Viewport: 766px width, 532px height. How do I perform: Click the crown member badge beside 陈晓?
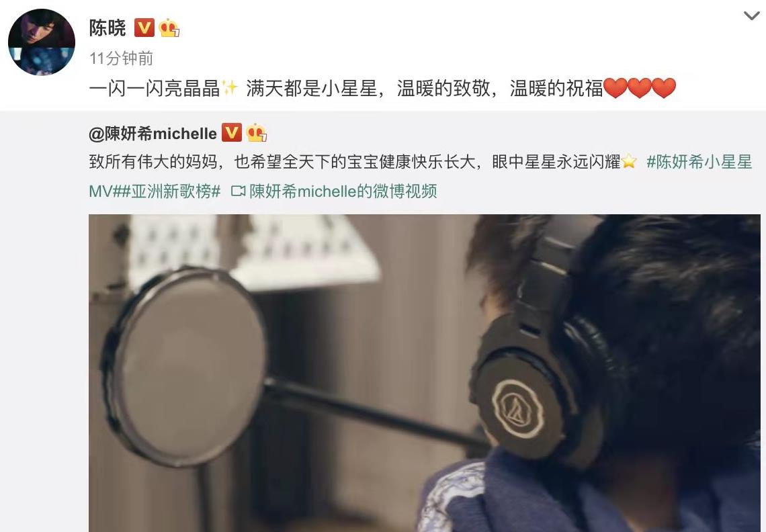point(169,28)
